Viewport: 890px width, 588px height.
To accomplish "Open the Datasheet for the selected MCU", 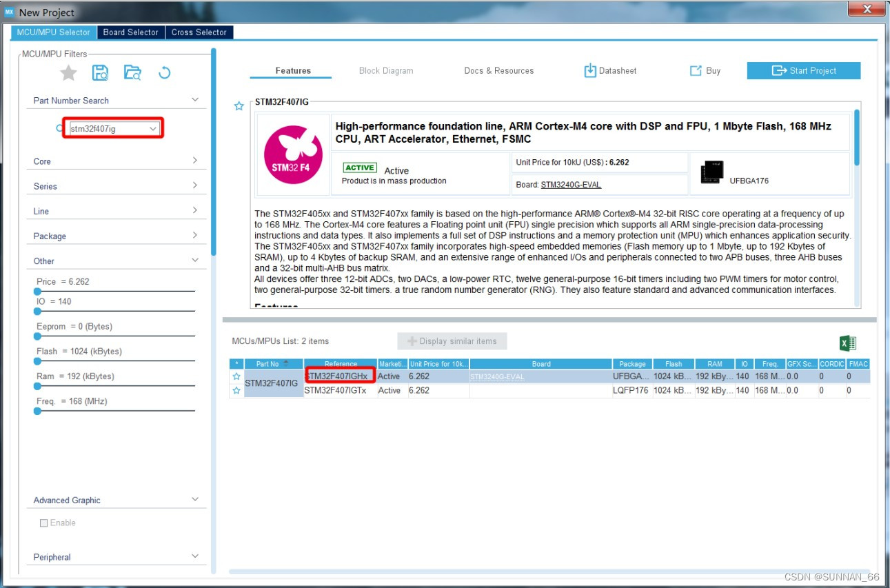I will tap(611, 70).
